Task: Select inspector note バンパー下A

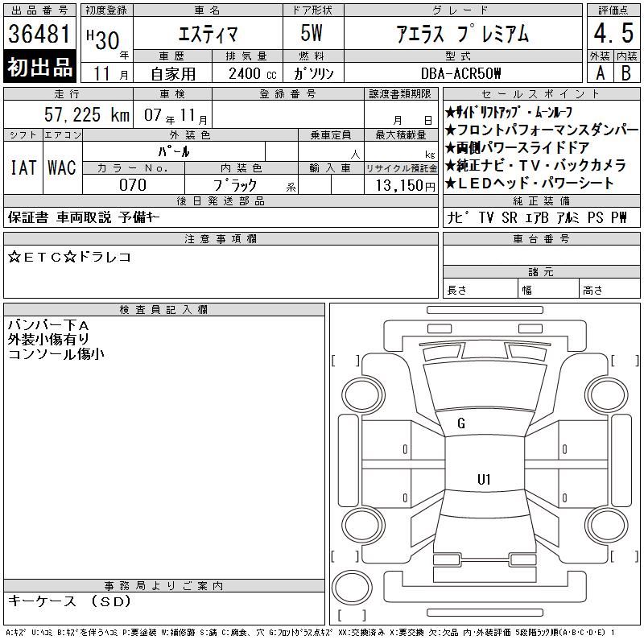Action: click(48, 325)
